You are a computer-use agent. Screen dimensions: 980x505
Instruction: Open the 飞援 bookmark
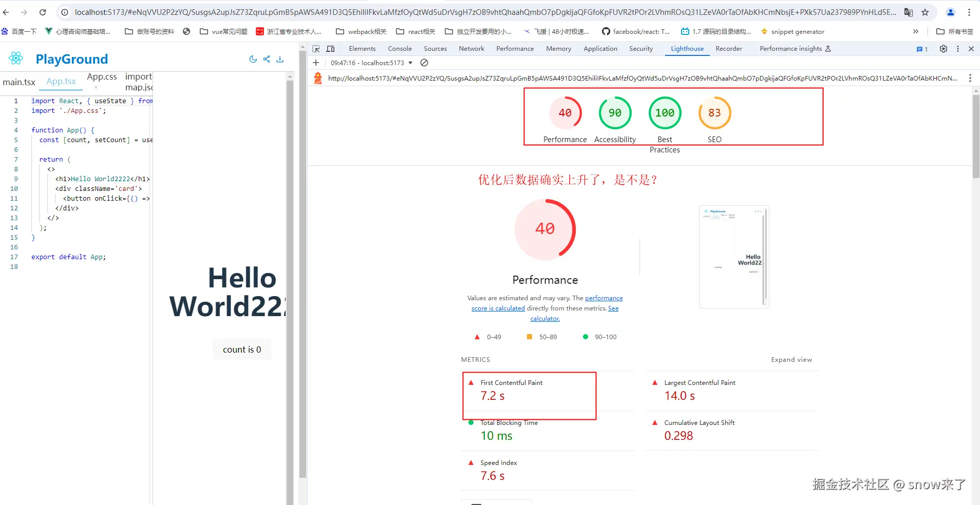(x=556, y=31)
